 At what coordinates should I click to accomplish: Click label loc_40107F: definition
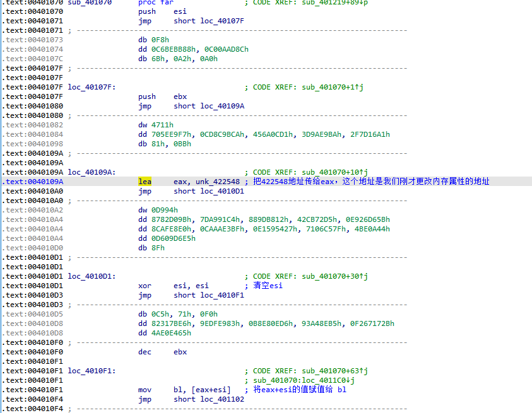[92, 87]
